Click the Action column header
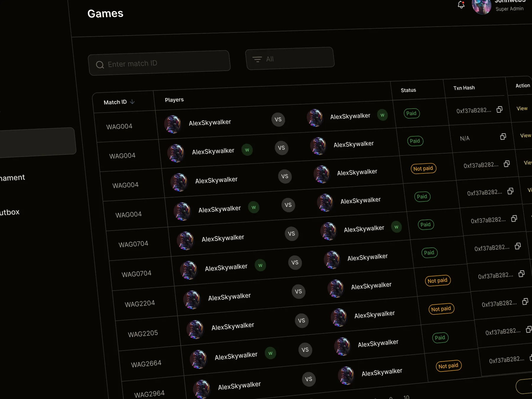 [523, 85]
